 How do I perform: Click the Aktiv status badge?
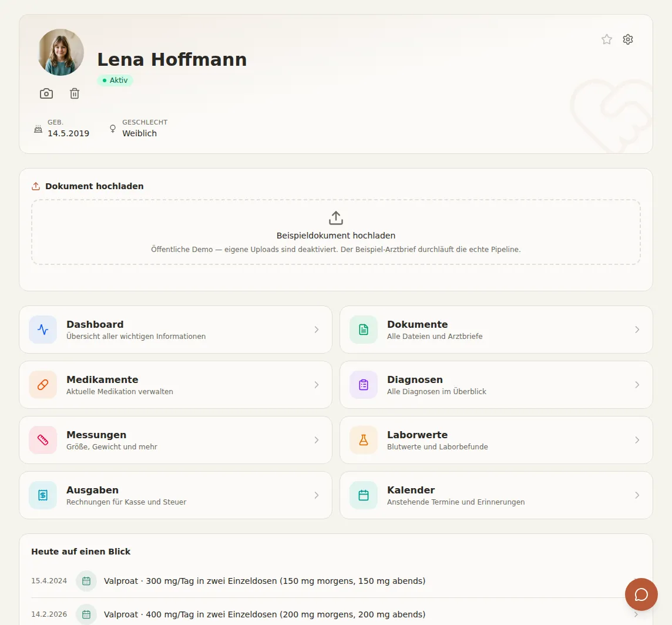coord(115,80)
